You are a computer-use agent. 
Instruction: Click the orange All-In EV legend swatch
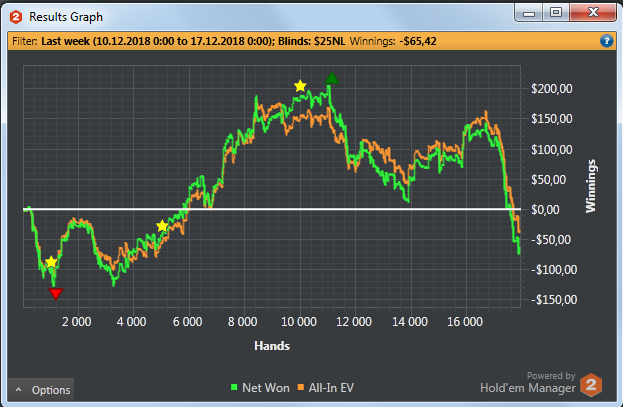tap(301, 387)
